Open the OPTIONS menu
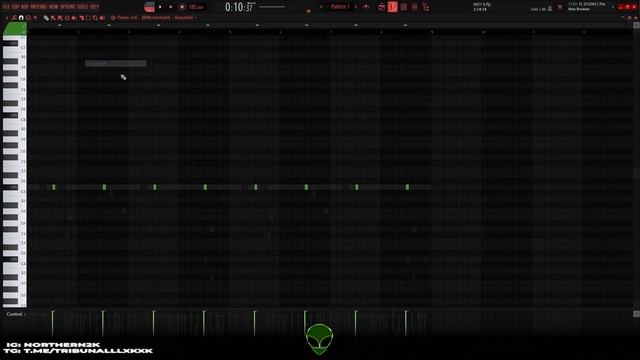This screenshot has width=640, height=360. pos(68,7)
